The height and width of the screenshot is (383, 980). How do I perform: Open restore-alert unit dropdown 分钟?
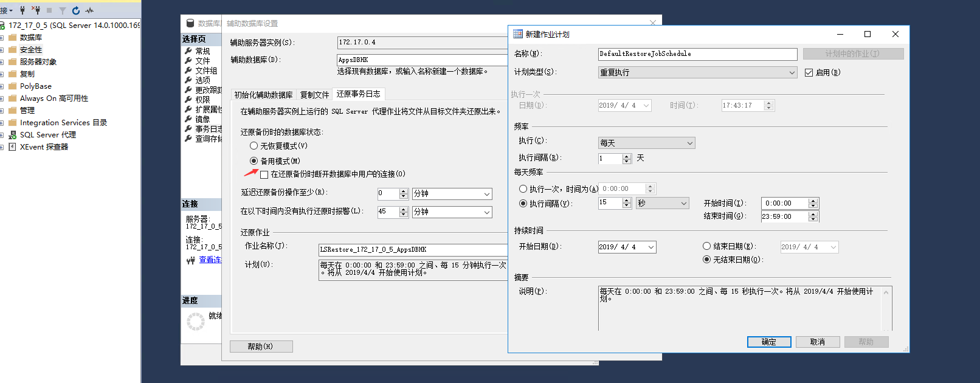452,212
